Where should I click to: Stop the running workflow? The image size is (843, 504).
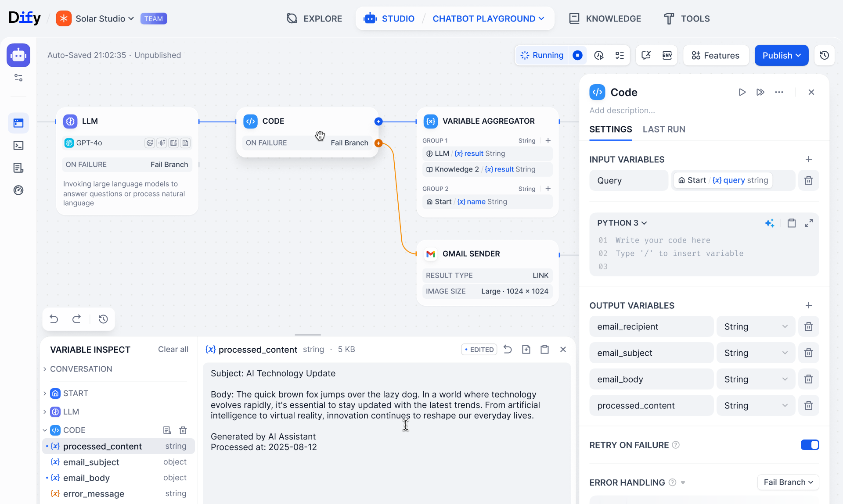point(578,55)
